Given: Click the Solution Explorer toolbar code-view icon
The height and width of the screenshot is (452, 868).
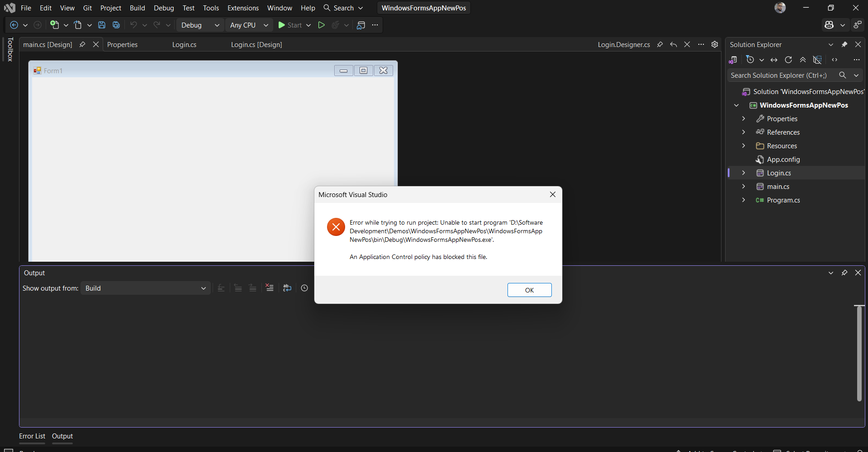Looking at the screenshot, I should pyautogui.click(x=835, y=60).
